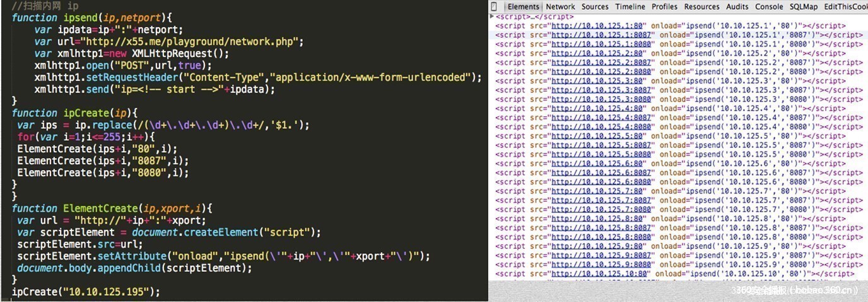Toggle the device mode icon in DevTools
This screenshot has width=868, height=302.
click(495, 6)
